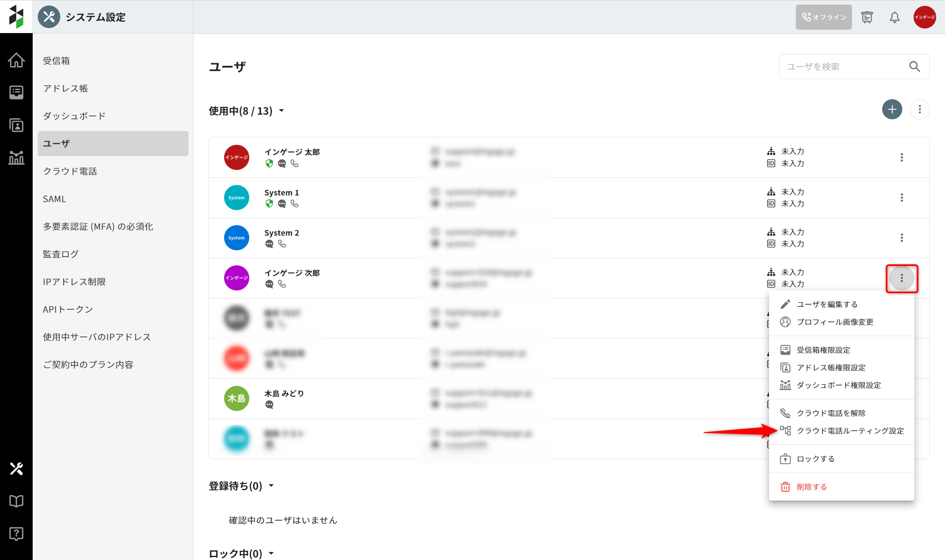This screenshot has height=560, width=945.
Task: Open three-dot menu for System 1 user
Action: tap(901, 198)
